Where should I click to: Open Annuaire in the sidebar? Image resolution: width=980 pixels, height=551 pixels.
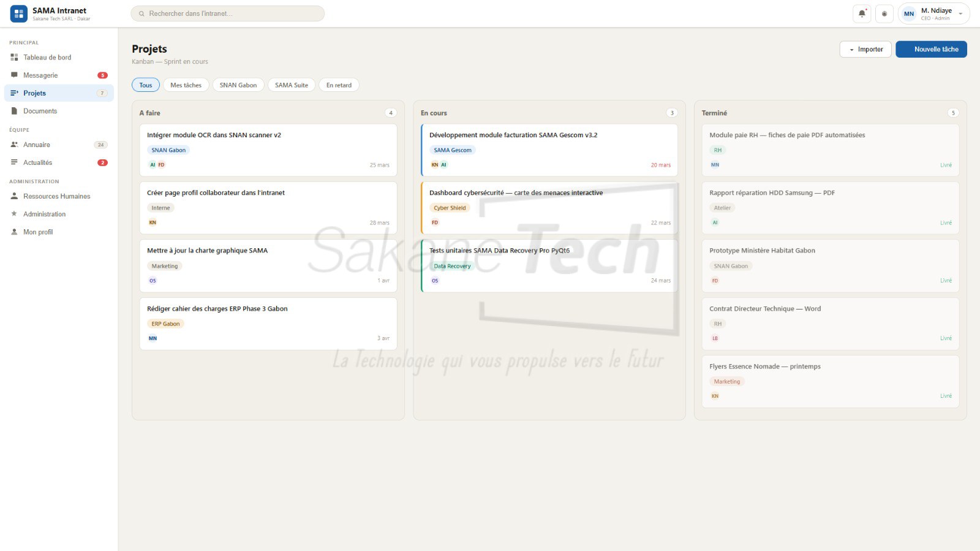[59, 145]
